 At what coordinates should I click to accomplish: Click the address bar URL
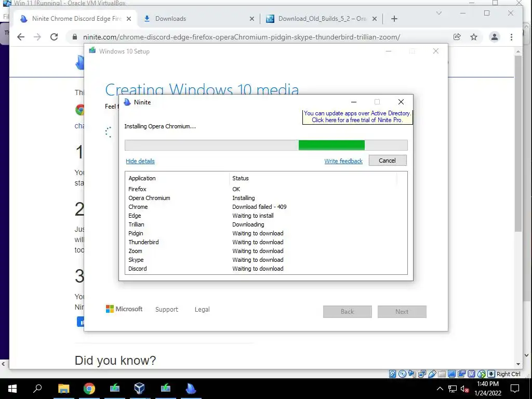242,37
